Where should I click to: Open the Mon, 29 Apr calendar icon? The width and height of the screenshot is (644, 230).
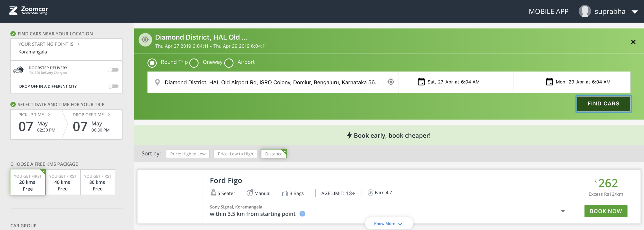[x=549, y=82]
